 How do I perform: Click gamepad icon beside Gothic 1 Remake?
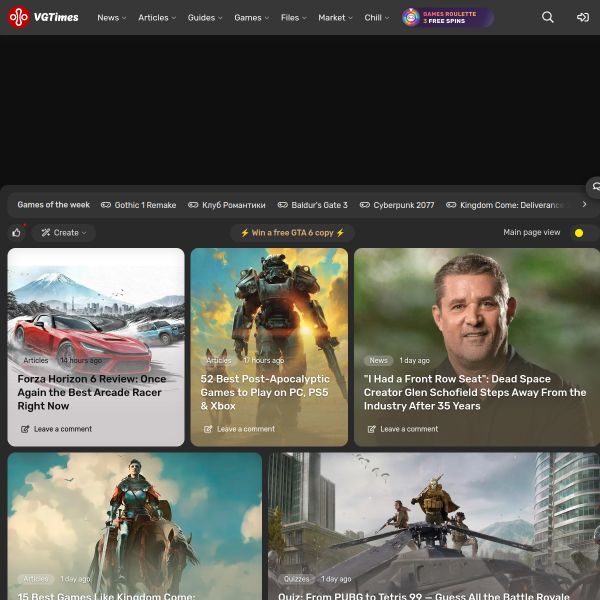(x=106, y=205)
